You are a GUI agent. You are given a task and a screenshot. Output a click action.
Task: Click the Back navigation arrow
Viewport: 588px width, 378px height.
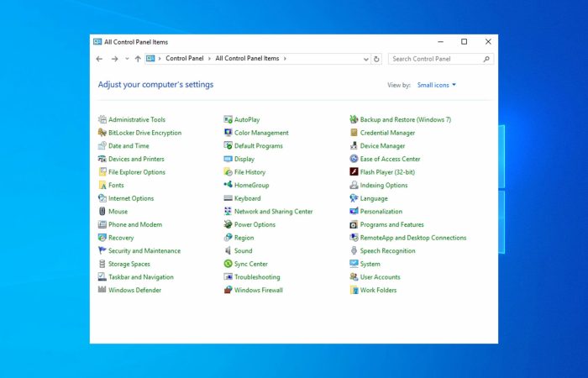pyautogui.click(x=99, y=59)
